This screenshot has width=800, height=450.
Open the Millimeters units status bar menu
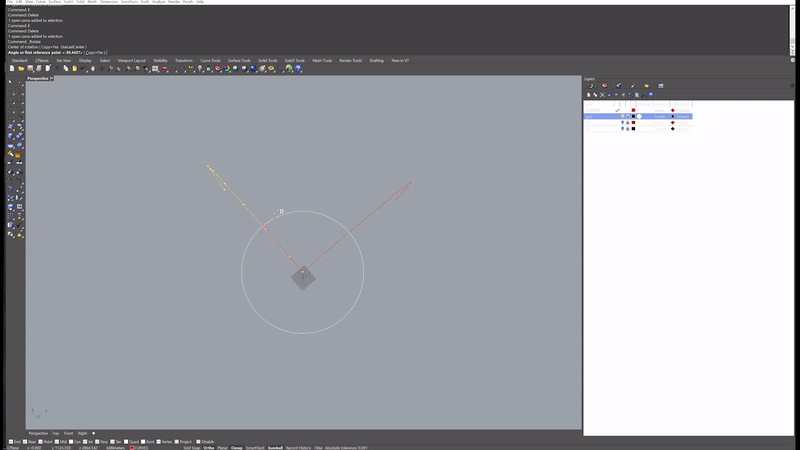115,448
